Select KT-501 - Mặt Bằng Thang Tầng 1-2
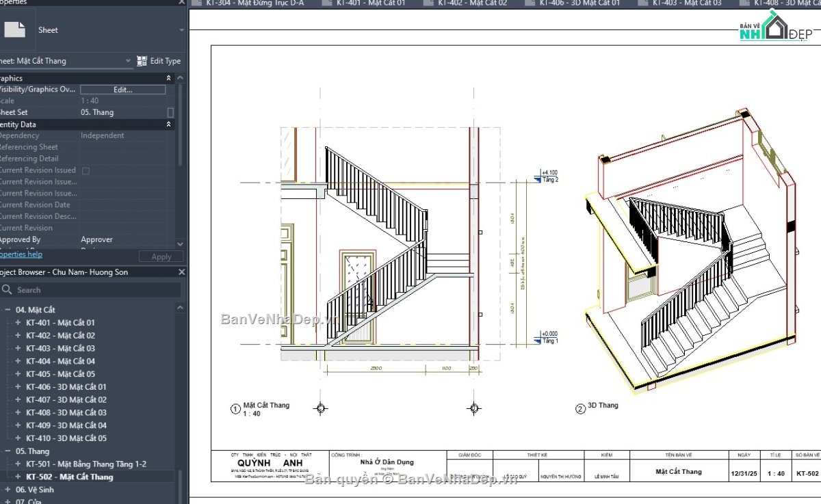 (x=86, y=464)
